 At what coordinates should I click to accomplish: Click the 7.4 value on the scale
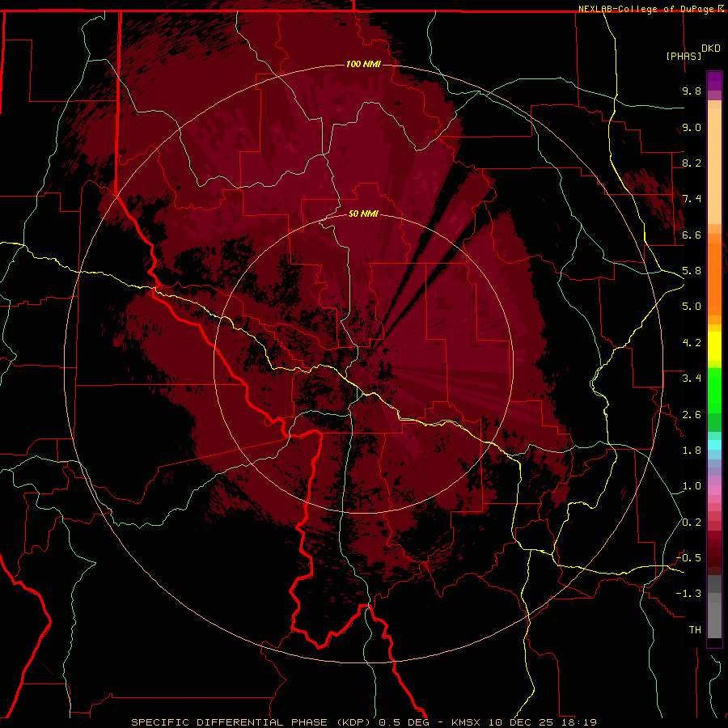click(x=692, y=199)
